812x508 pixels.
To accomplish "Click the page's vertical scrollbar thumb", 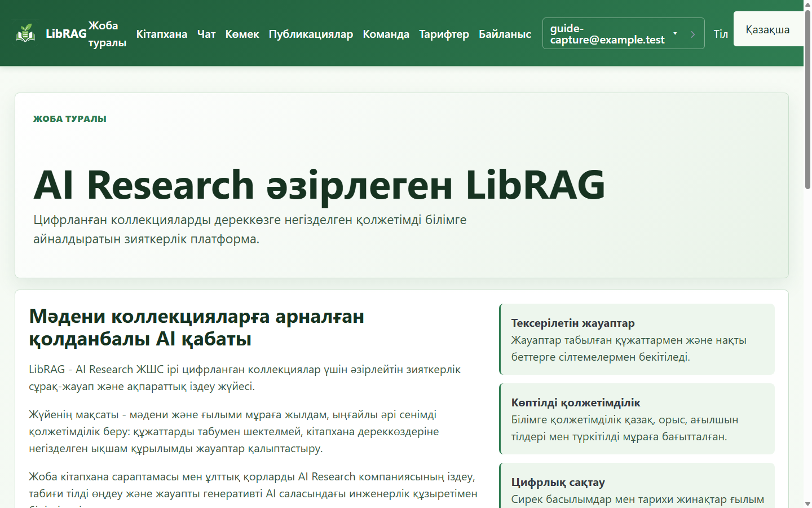I will click(807, 99).
